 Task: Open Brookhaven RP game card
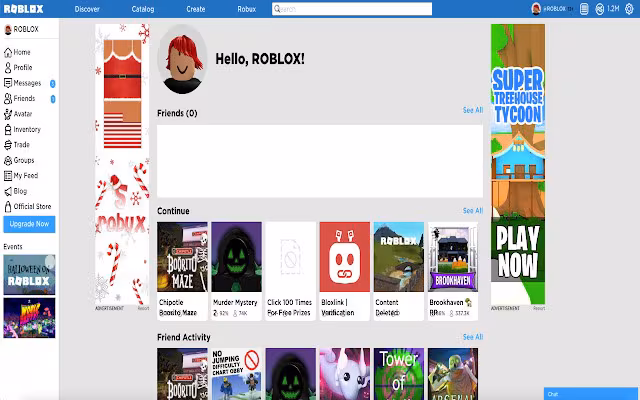point(453,271)
